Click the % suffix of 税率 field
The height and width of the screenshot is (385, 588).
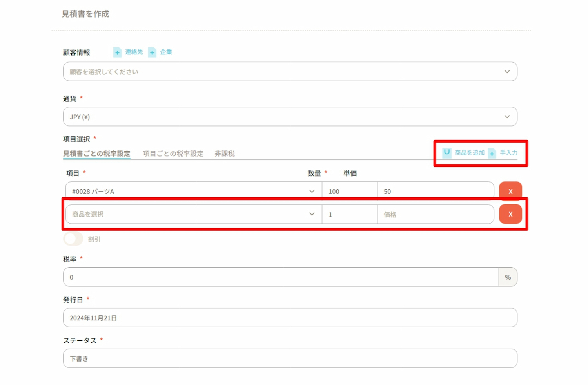pos(508,277)
